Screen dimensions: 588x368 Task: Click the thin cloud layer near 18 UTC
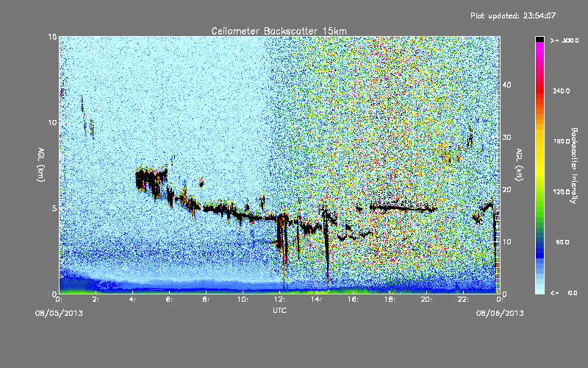[403, 208]
